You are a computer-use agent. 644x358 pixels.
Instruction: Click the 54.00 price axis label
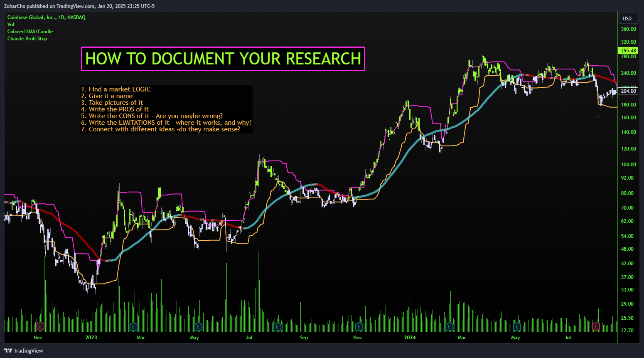coord(627,236)
